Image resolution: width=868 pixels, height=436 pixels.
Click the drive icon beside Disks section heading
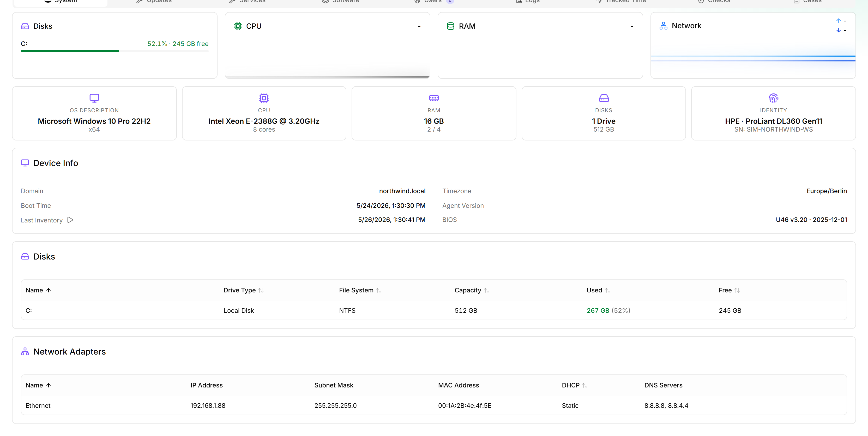tap(25, 257)
